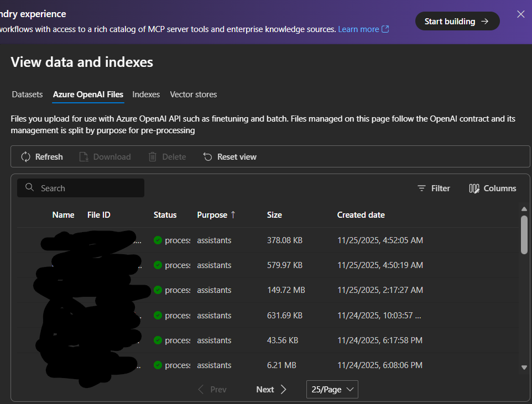Click date 11/24/2025, 6:08:06 PM
532x404 pixels.
[380, 365]
